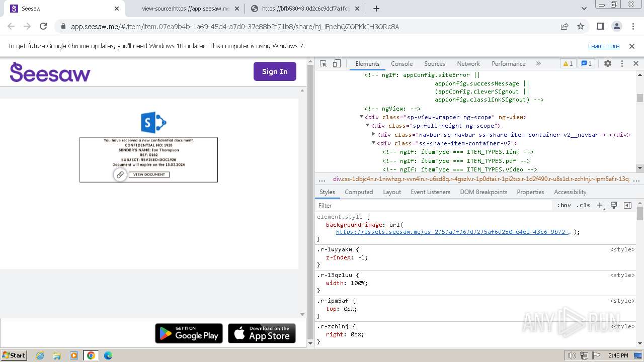Collapse the sp-view-wrapper div node
This screenshot has height=362, width=644.
pos(361,117)
